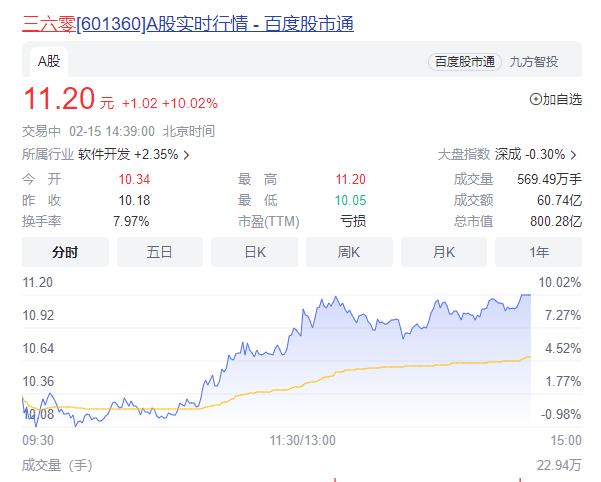Open the 深成 index quote
Image resolution: width=601 pixels, height=482 pixels.
tap(507, 154)
